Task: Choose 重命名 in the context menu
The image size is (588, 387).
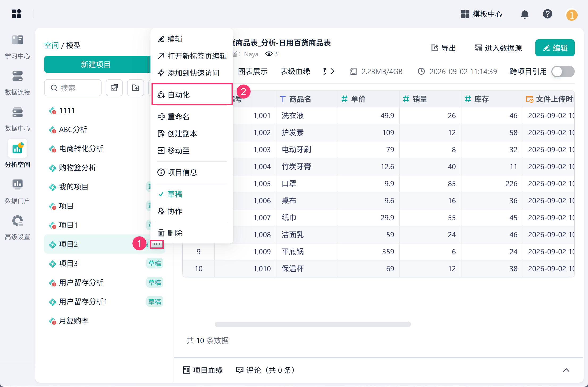Action: point(192,116)
